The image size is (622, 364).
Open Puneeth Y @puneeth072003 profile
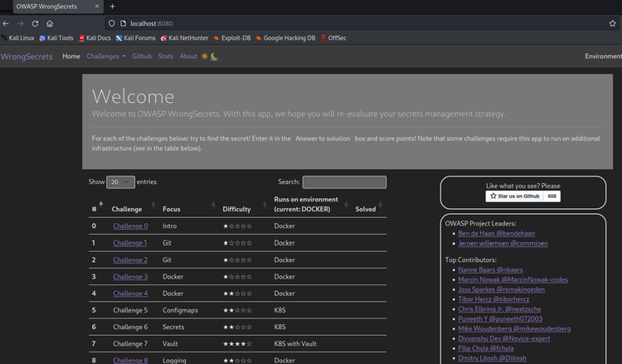click(x=500, y=318)
